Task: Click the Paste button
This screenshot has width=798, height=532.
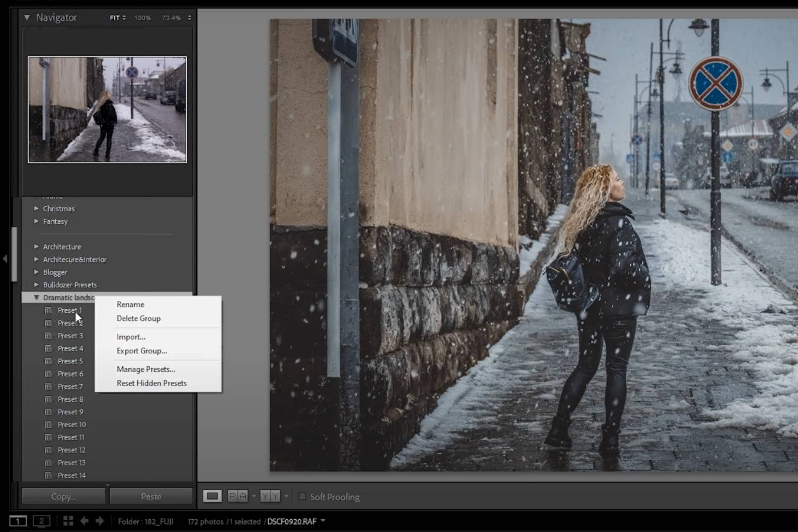Action: 151,495
